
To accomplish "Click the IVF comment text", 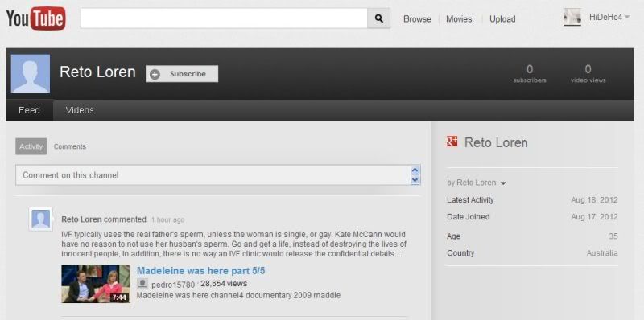I will click(x=234, y=244).
